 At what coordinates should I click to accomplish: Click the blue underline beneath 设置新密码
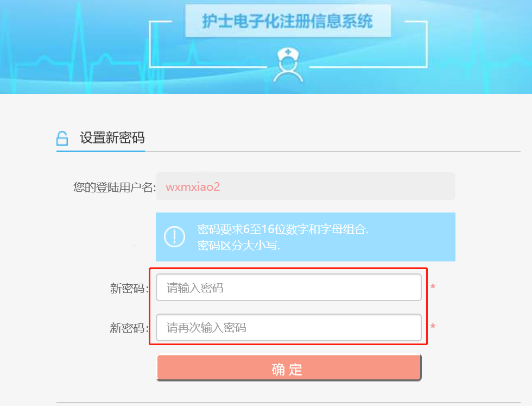(100, 151)
